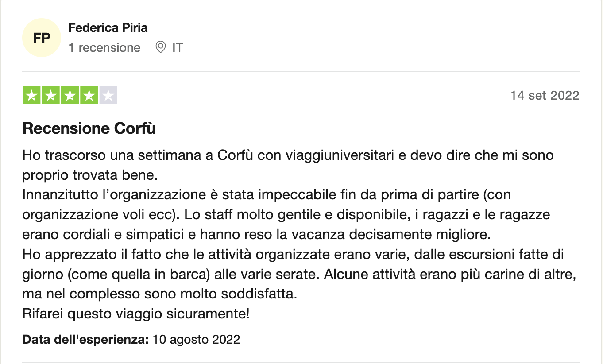
Task: Click the experience date 10 agosto 2022
Action: coord(196,340)
